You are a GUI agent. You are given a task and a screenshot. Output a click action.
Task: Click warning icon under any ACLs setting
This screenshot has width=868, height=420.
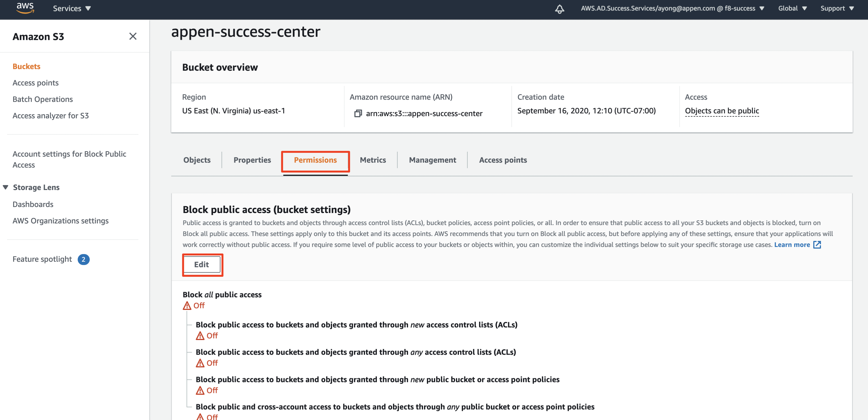(x=200, y=363)
